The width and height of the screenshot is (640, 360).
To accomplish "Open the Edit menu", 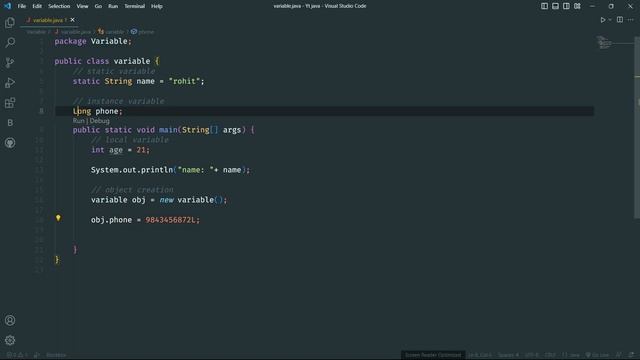I will point(37,6).
